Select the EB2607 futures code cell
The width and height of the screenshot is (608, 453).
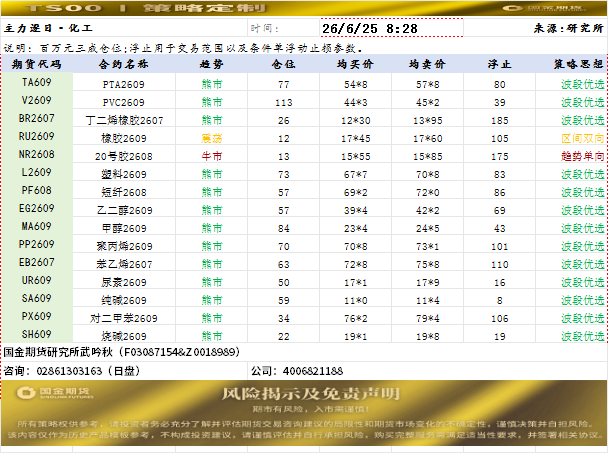[36, 262]
